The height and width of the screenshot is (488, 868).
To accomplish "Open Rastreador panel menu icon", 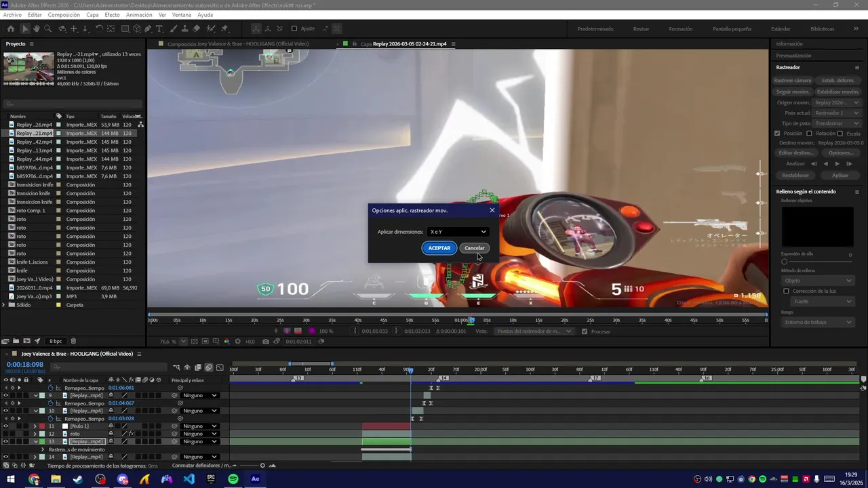I will (857, 67).
